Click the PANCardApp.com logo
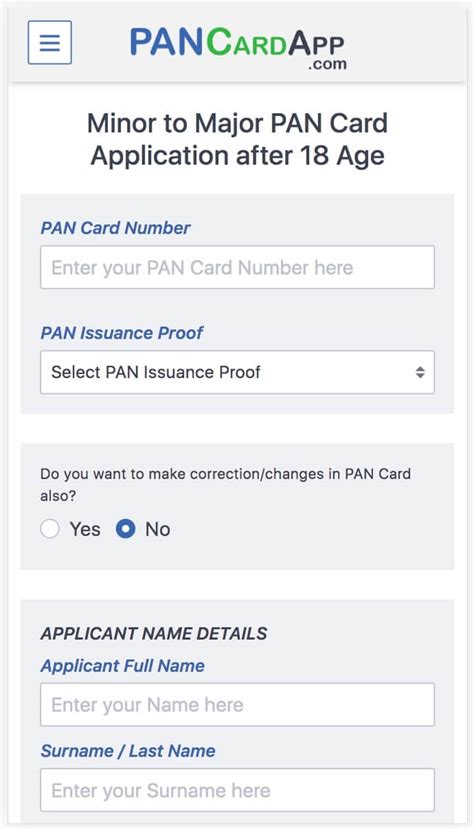The width and height of the screenshot is (474, 829). point(238,47)
